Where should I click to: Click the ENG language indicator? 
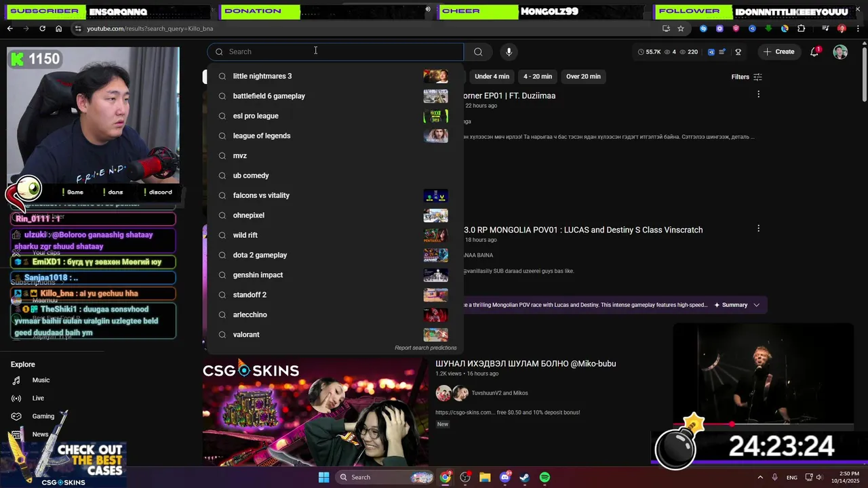(792, 478)
